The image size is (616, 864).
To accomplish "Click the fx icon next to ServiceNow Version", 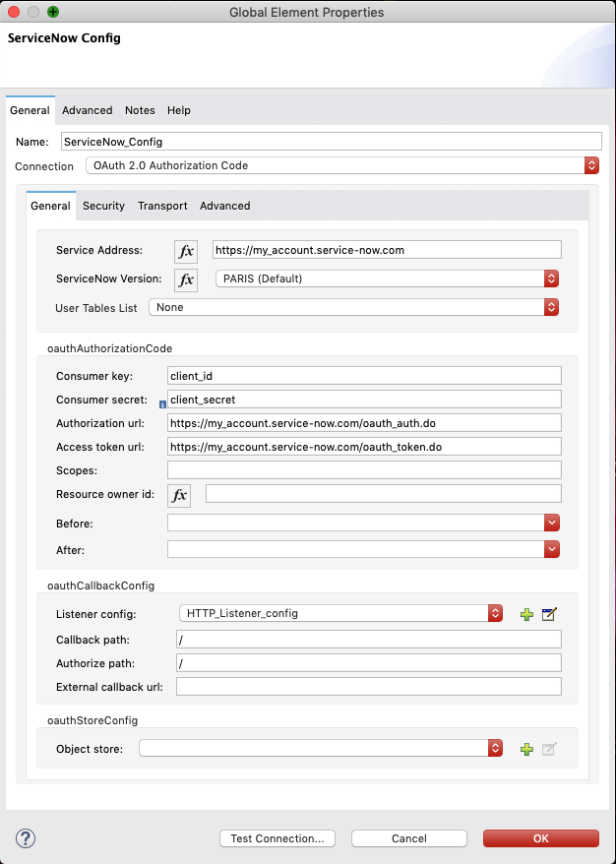I will [186, 279].
